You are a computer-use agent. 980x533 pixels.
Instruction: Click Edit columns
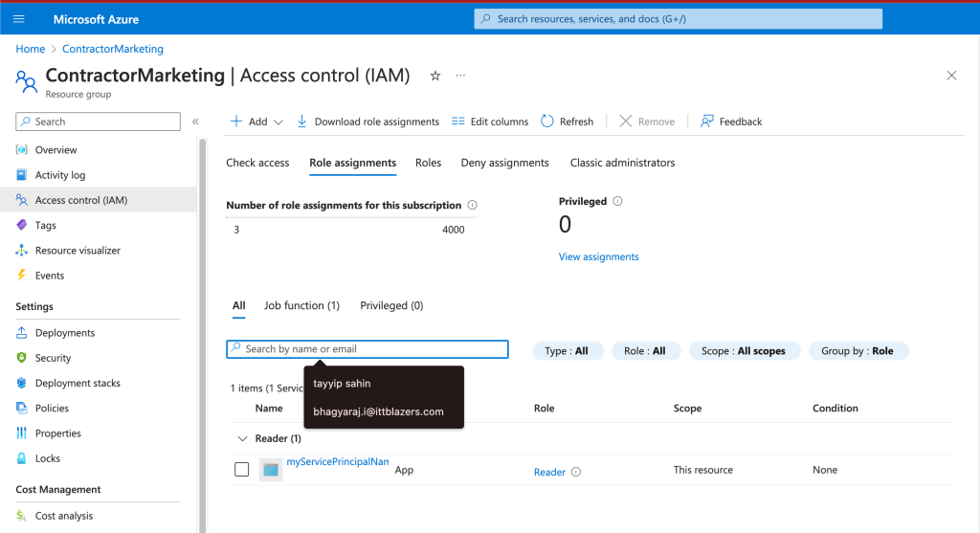pos(490,122)
